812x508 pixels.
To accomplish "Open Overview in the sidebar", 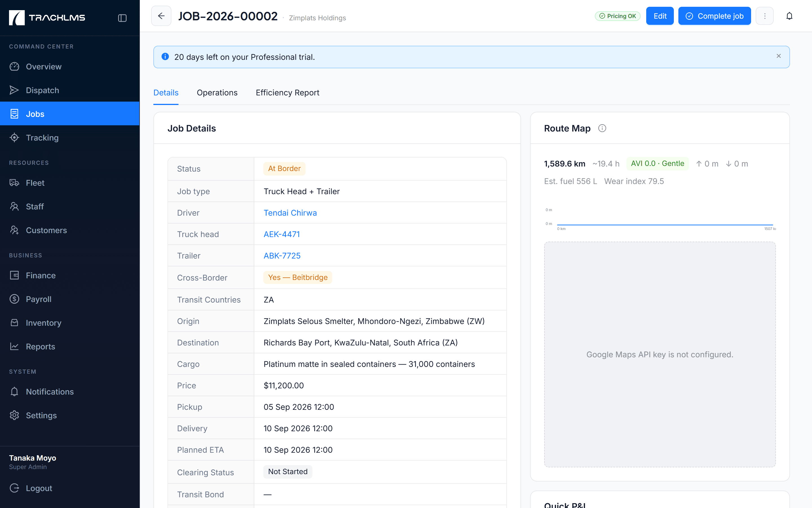I will [x=70, y=67].
